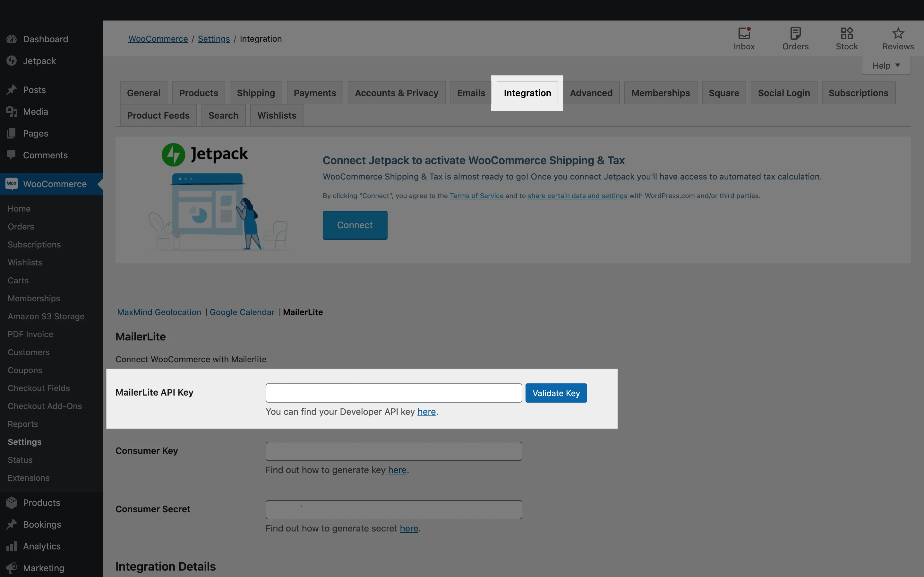Image resolution: width=924 pixels, height=577 pixels.
Task: Expand the Help dropdown
Action: [886, 66]
